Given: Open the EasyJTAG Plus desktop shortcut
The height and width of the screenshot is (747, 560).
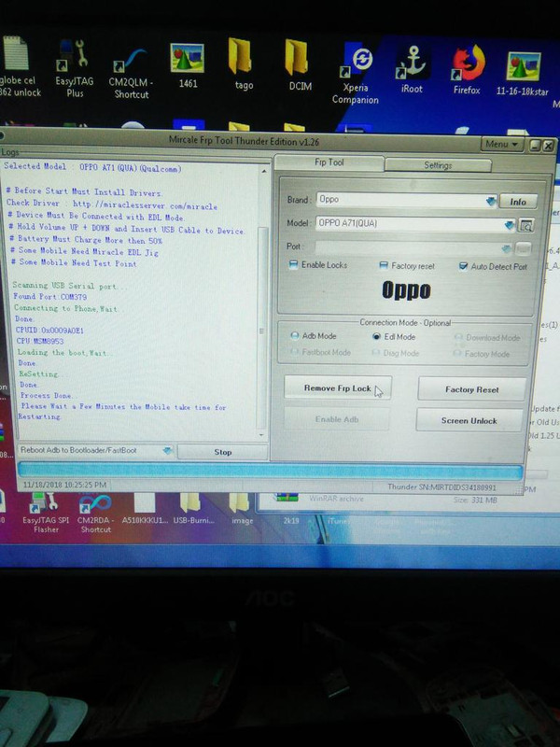Looking at the screenshot, I should point(74,69).
